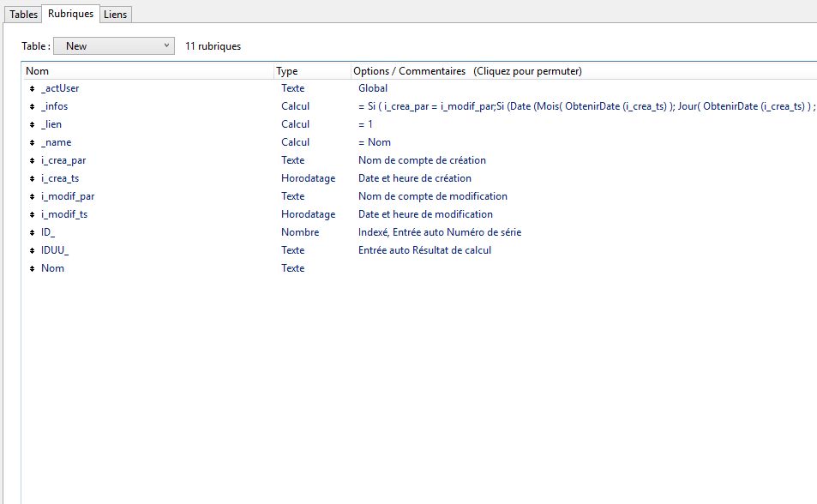817x504 pixels.
Task: Open the Table dropdown showing New
Action: click(114, 46)
